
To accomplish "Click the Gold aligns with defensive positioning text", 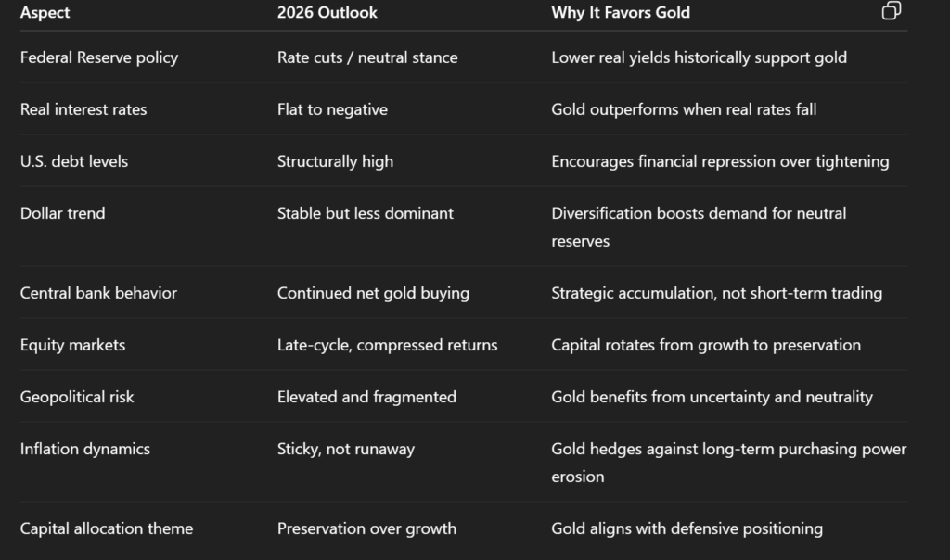I will [x=687, y=528].
